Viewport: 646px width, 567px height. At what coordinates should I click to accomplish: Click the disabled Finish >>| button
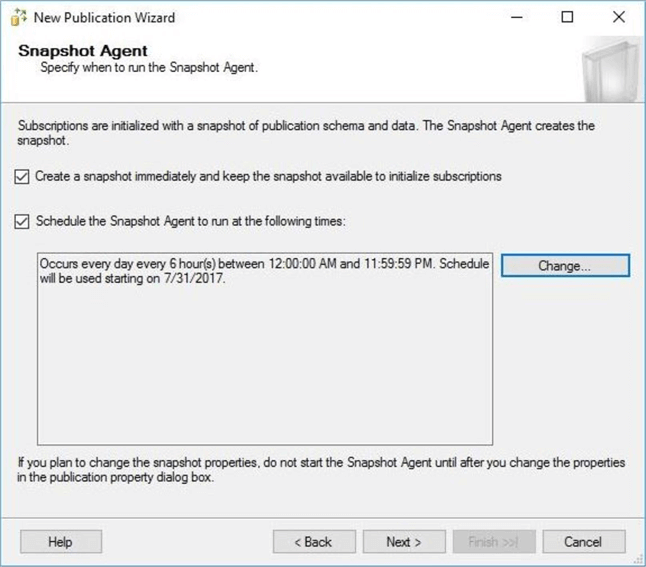493,542
